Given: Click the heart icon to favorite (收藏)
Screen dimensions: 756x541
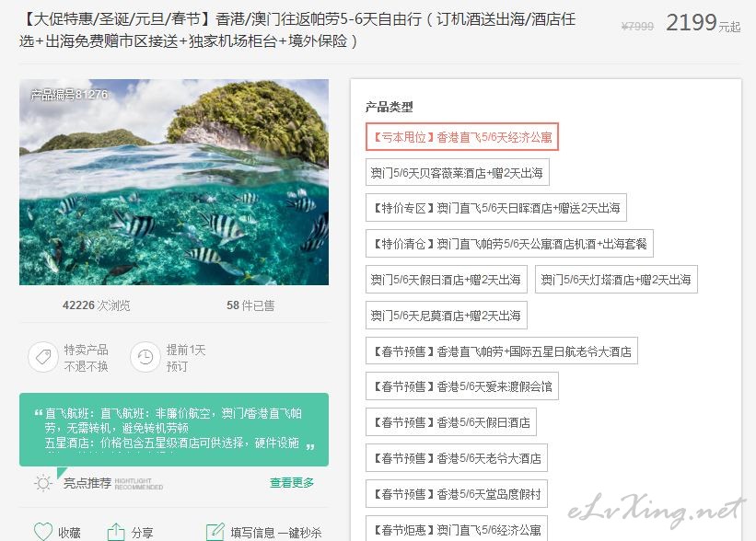Looking at the screenshot, I should 43,532.
